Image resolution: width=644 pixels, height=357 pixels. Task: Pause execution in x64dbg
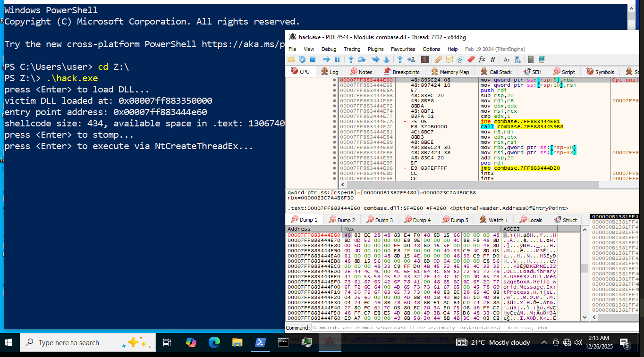337,59
